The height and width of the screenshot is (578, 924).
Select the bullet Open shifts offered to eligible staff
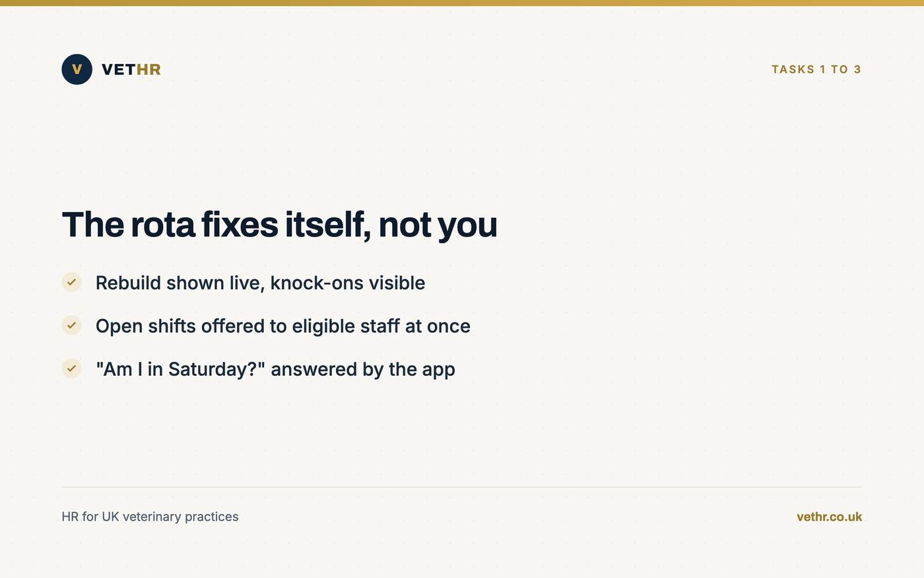tap(282, 326)
